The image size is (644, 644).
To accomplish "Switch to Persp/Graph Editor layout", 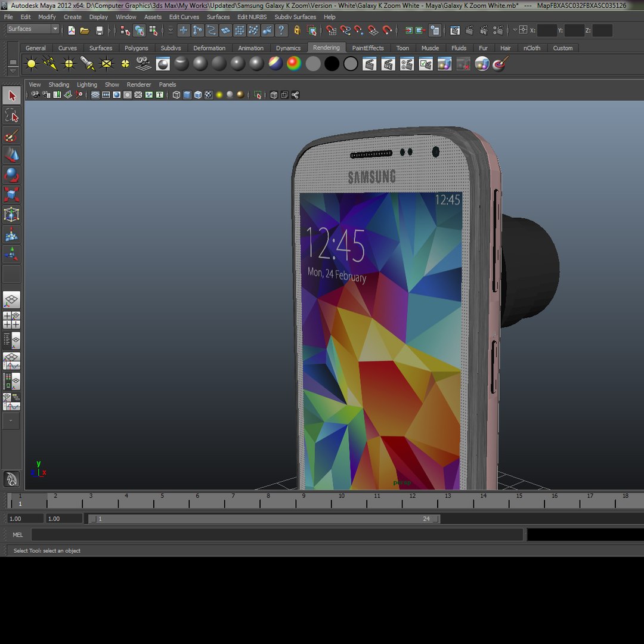I will [x=11, y=361].
